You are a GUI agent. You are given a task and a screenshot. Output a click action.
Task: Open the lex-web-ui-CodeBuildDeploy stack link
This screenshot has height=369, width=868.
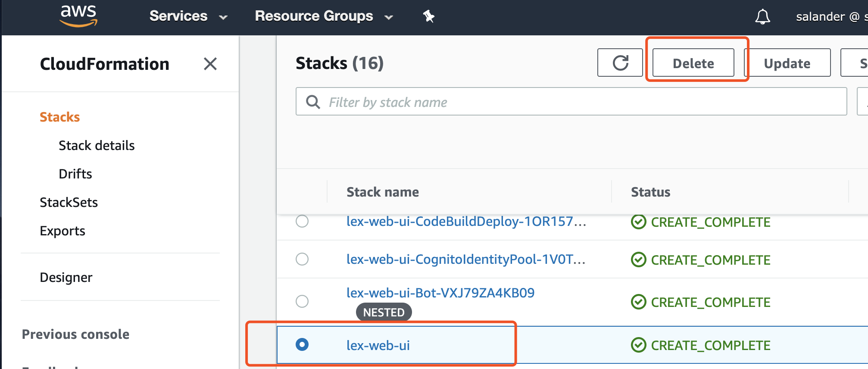click(466, 222)
